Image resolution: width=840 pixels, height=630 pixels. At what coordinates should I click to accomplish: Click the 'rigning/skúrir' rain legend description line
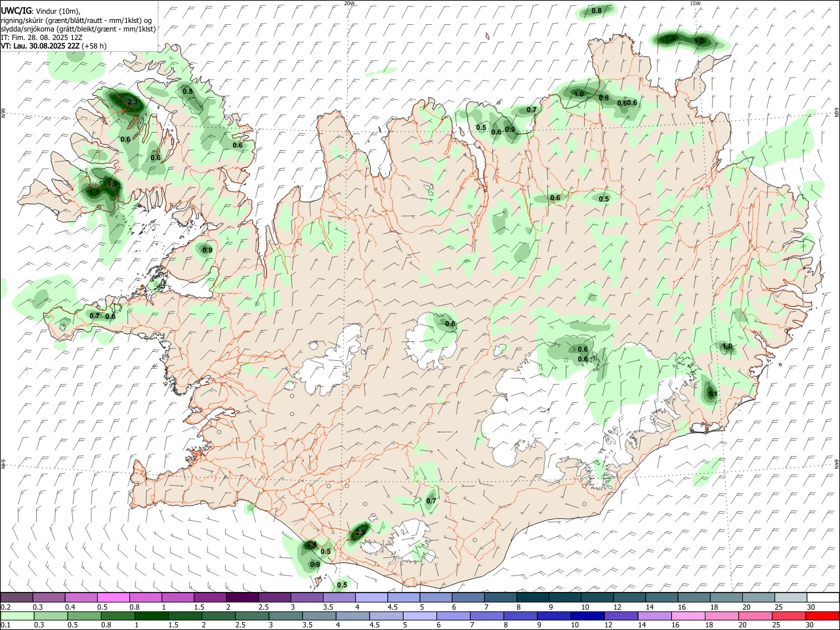[x=76, y=20]
